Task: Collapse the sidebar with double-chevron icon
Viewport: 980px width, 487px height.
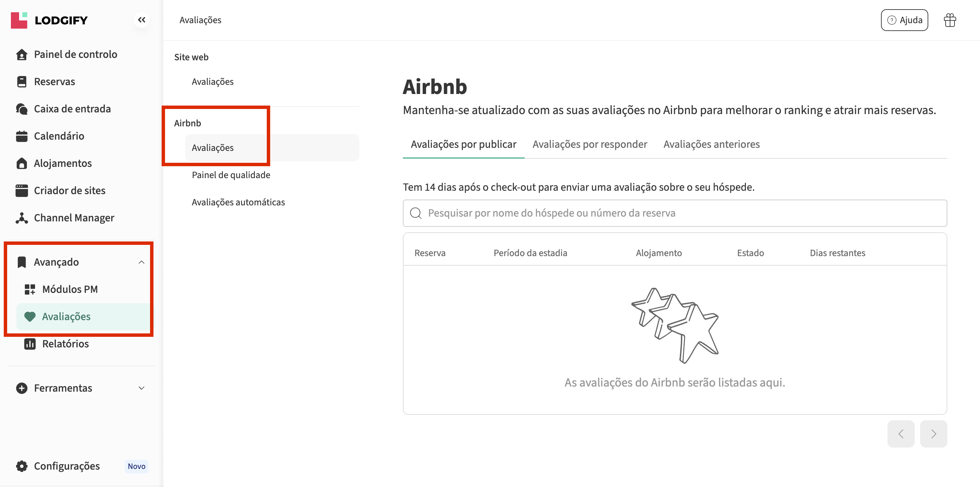Action: (x=142, y=20)
